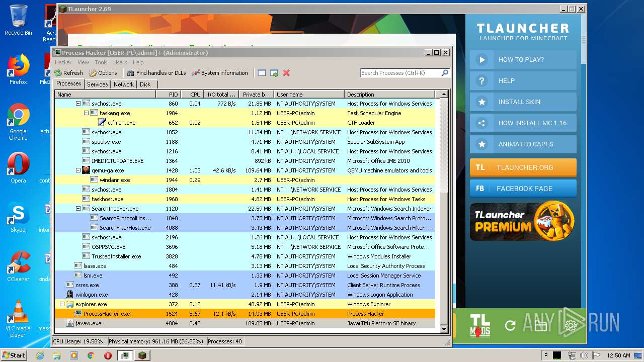Open the Users menu
This screenshot has width=644, height=362.
pos(120,62)
